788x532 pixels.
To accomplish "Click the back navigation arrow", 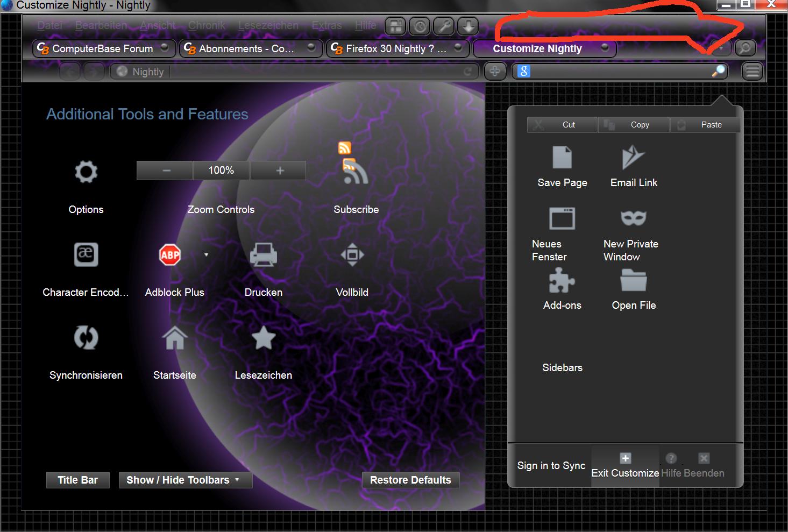I will [x=70, y=72].
